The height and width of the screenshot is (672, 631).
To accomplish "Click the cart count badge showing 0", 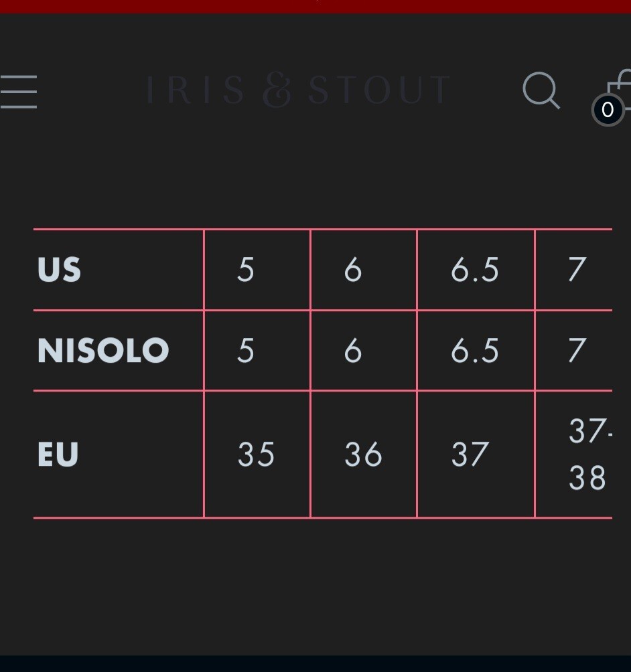I will coord(608,110).
